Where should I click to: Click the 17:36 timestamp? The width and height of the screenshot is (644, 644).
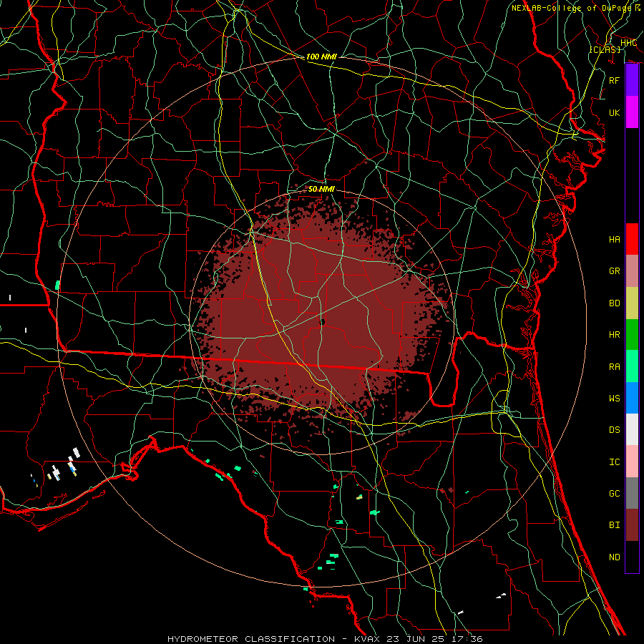pos(466,639)
